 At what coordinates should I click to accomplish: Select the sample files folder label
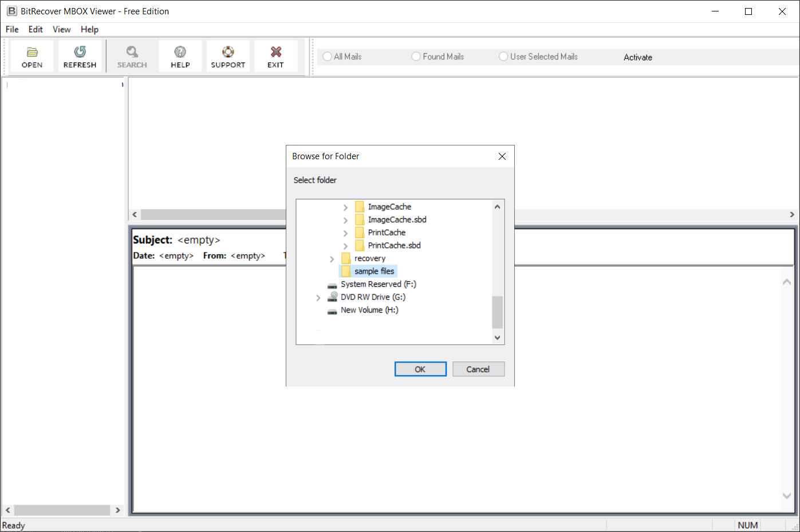click(375, 271)
